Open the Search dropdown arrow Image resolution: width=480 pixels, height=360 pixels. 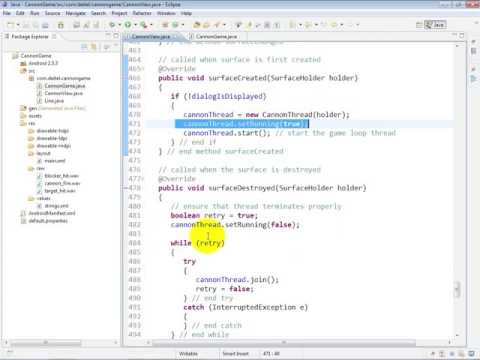pos(224,25)
